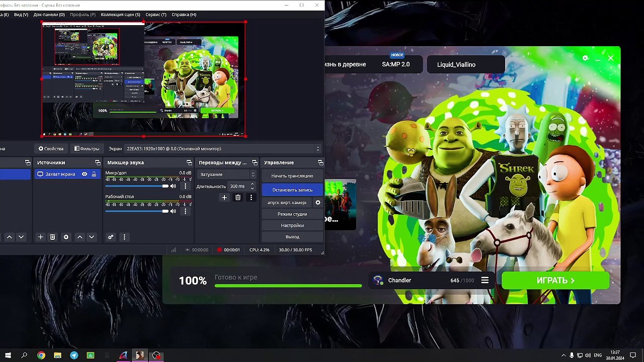Toggle visibility of Захват экрана source
The width and height of the screenshot is (644, 362).
[85, 174]
